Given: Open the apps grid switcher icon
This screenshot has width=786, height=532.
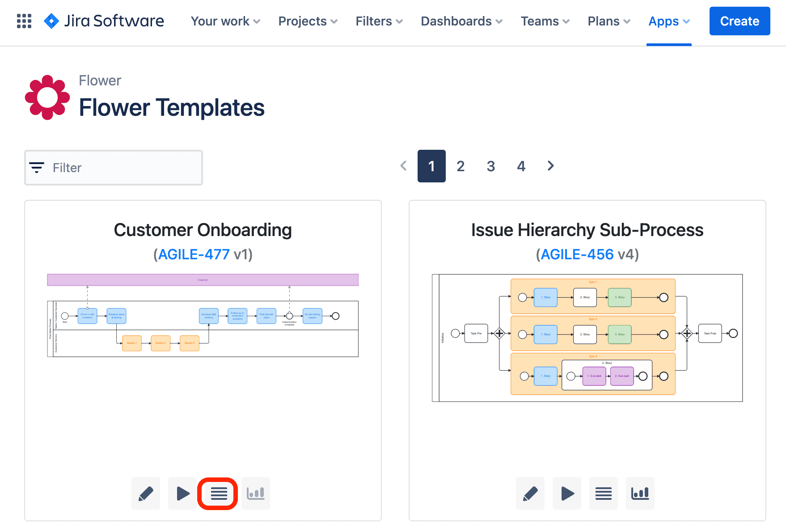Looking at the screenshot, I should coord(24,21).
